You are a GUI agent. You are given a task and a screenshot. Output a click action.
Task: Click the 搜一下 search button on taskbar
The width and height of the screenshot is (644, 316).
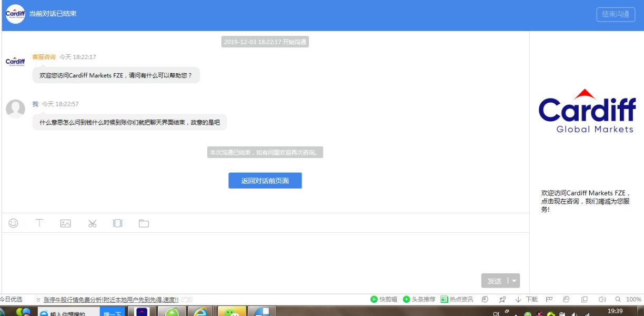113,312
